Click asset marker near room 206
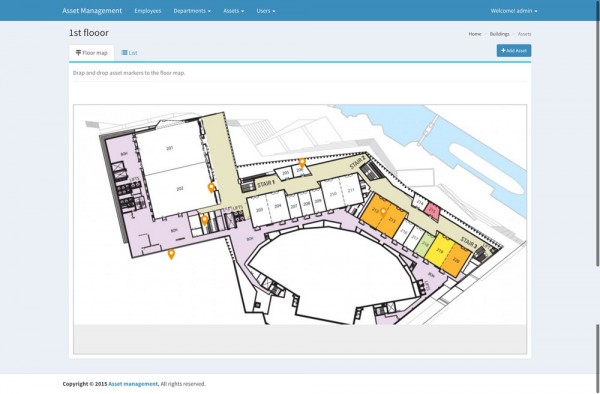Viewport: 600px width, 394px height. tap(302, 163)
